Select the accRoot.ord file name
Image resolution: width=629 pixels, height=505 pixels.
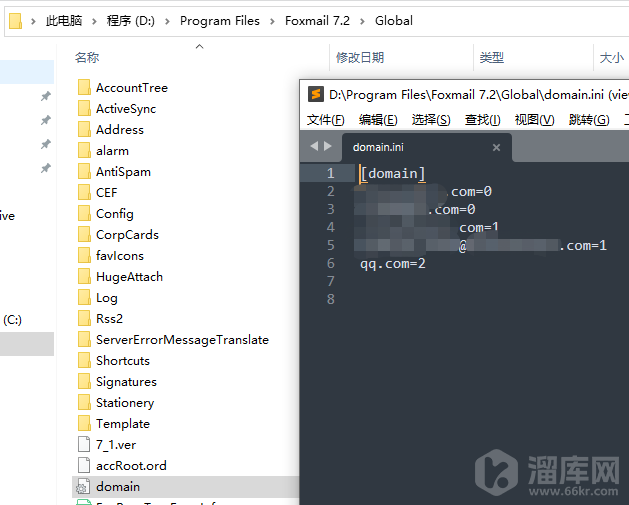[131, 466]
